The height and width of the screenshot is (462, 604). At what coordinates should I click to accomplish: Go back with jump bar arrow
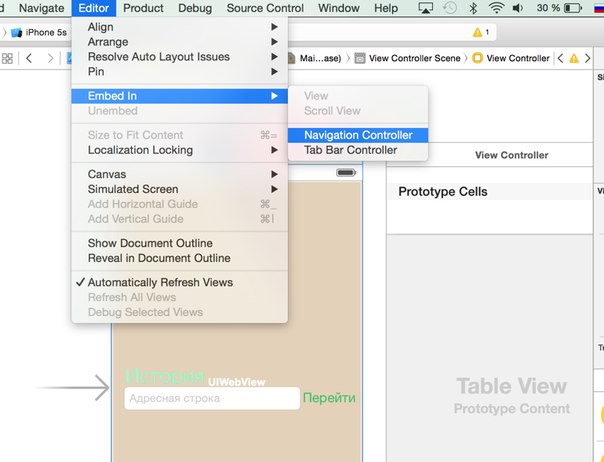coord(29,59)
